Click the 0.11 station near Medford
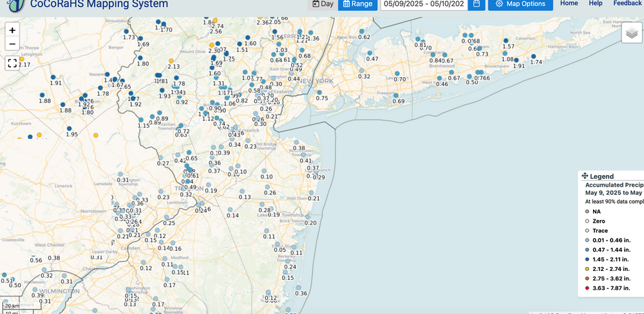This screenshot has height=314, width=644. point(165,259)
